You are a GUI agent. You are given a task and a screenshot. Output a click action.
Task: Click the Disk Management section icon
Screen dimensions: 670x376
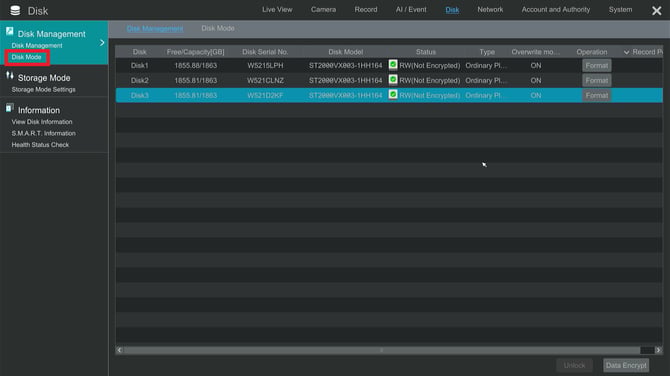(x=9, y=31)
